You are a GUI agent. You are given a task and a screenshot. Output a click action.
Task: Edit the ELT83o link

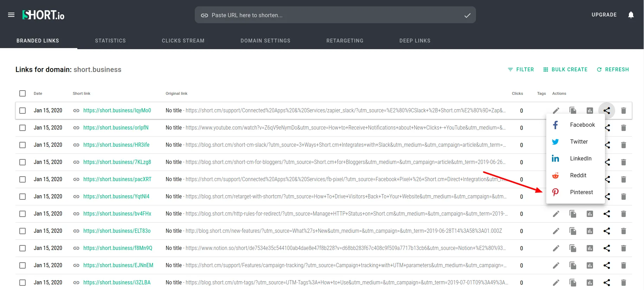coord(556,231)
